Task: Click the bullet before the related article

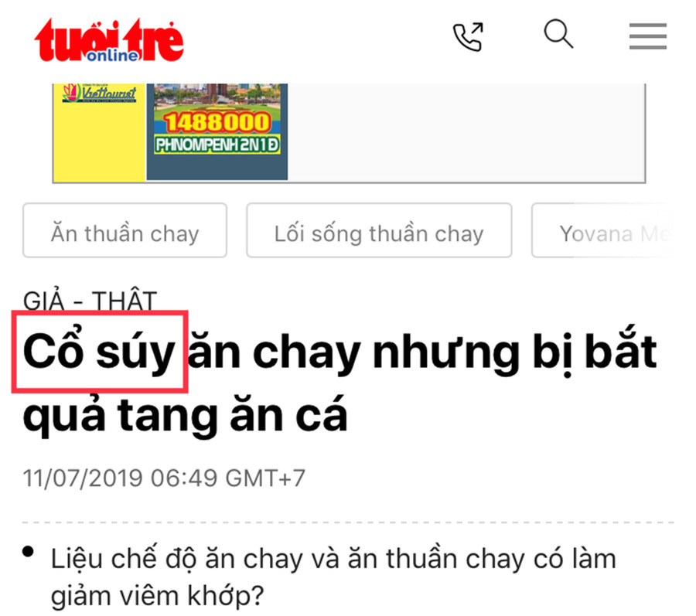Action: pyautogui.click(x=29, y=552)
